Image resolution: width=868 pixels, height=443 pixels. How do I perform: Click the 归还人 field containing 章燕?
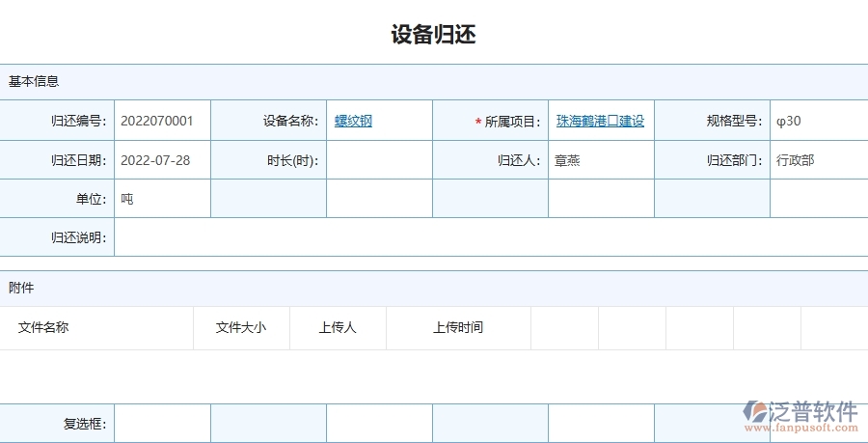pos(600,160)
